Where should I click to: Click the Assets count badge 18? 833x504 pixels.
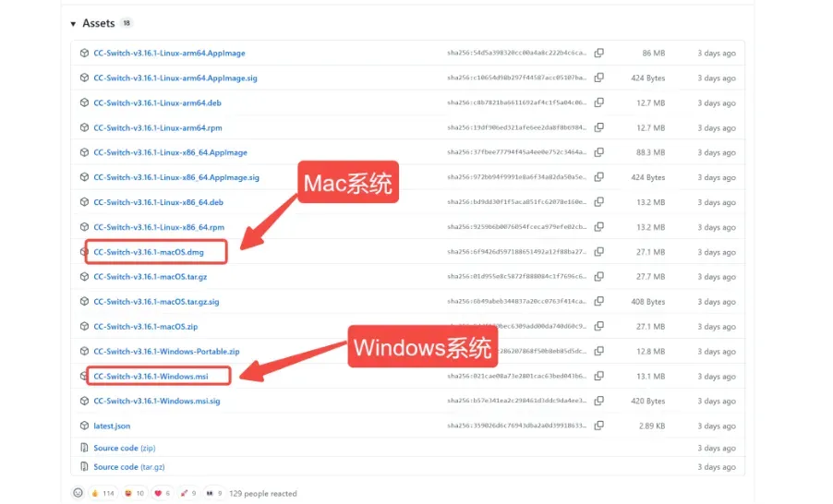coord(127,23)
